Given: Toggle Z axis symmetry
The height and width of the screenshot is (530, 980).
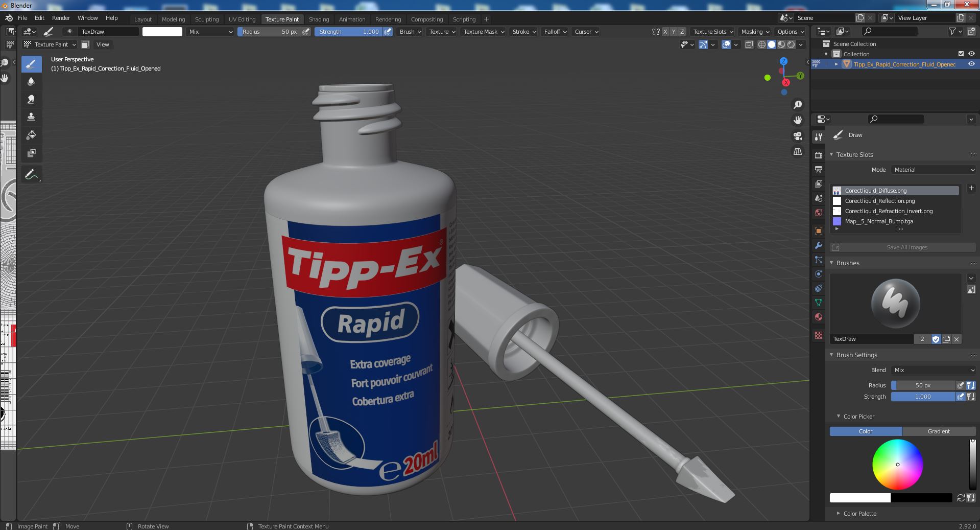Looking at the screenshot, I should point(682,32).
